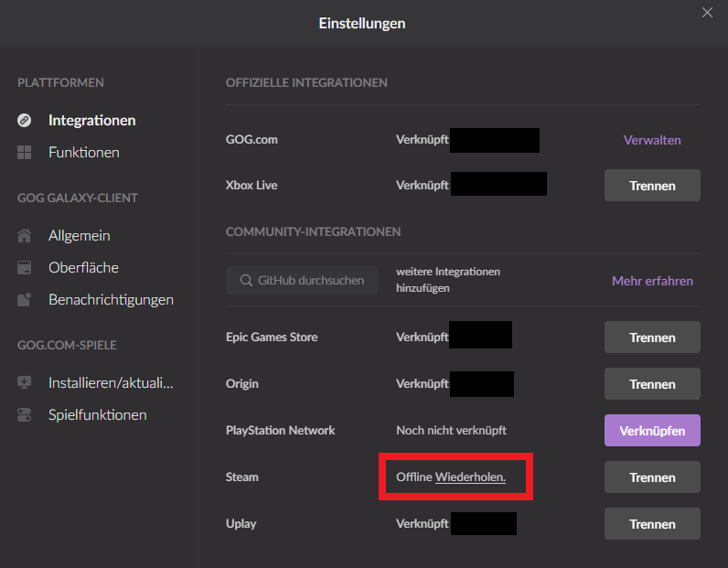Disconnect Epic Games Store with Trennen
The width and height of the screenshot is (728, 568).
(652, 338)
